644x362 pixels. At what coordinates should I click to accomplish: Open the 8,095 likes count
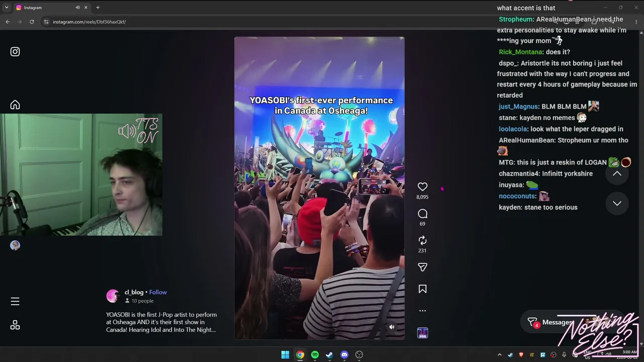[423, 197]
